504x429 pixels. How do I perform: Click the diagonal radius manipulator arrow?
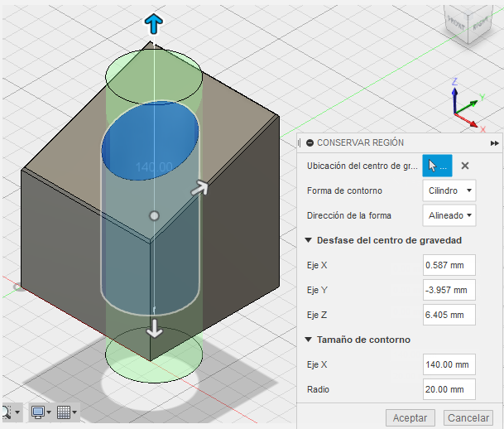click(200, 188)
